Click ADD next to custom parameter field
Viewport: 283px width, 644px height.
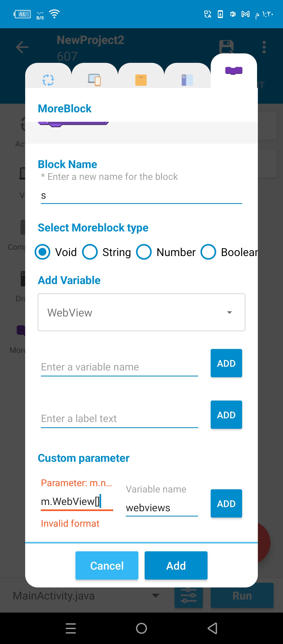coord(226,503)
